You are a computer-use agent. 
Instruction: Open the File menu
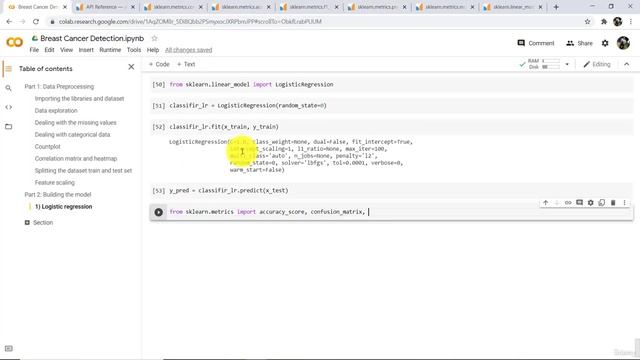coord(34,50)
